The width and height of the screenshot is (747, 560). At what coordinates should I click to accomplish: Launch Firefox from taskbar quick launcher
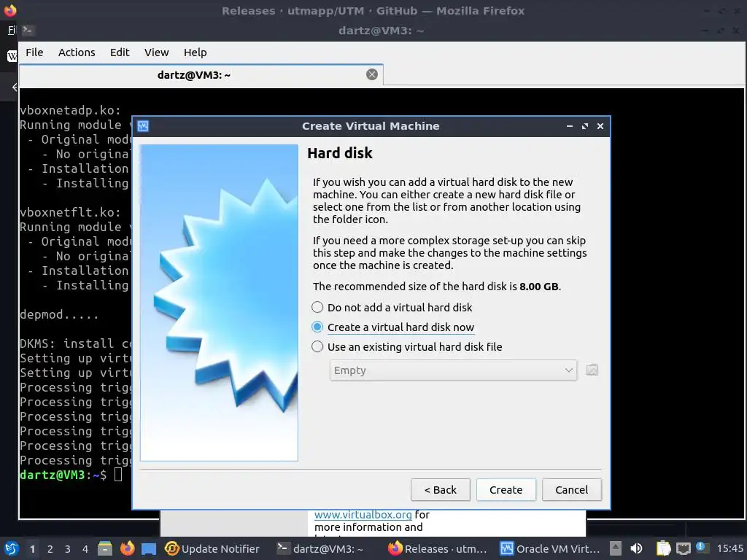pos(127,548)
